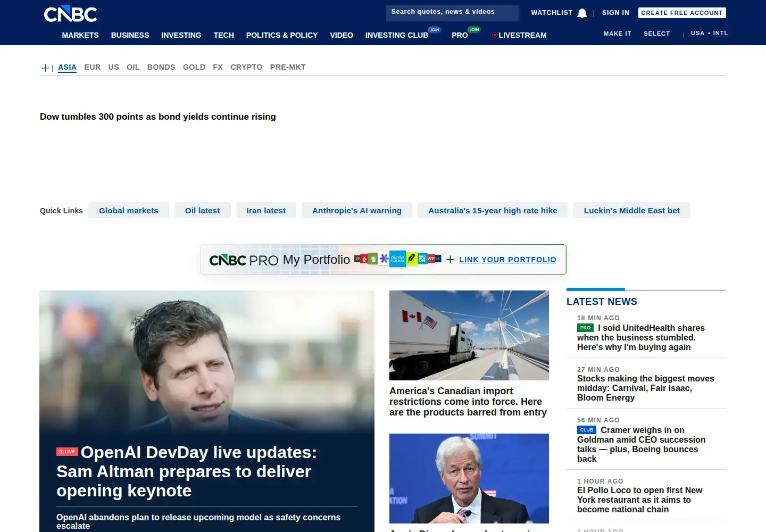
Task: Click the green JOIN badge on PRO
Action: point(474,30)
